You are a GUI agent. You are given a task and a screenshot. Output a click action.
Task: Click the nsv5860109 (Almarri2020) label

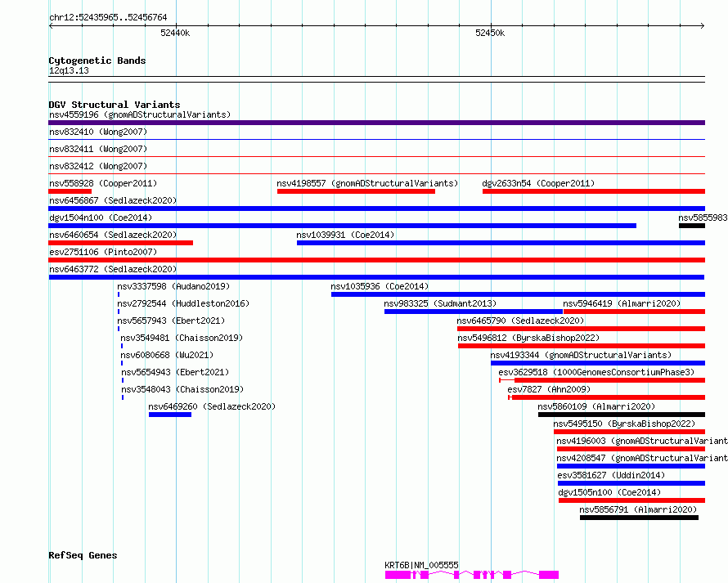[x=596, y=406]
